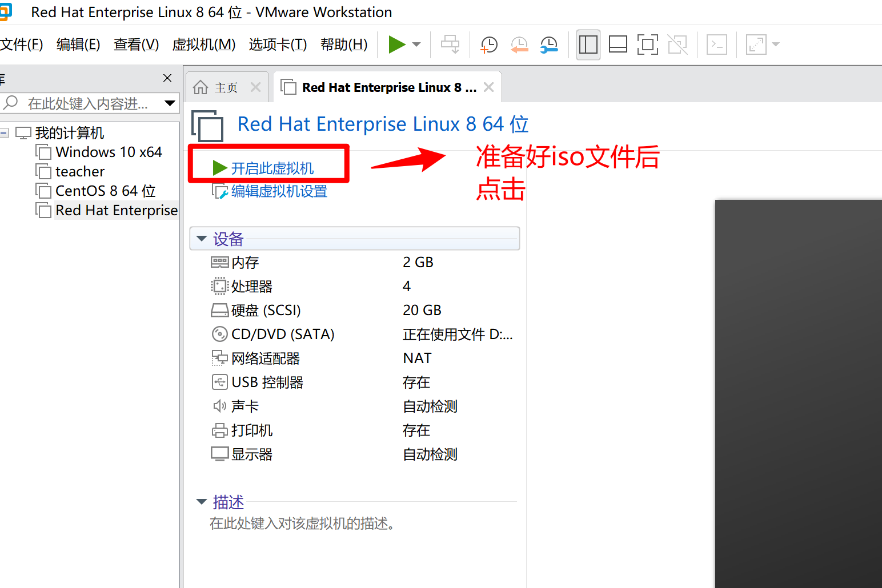The width and height of the screenshot is (882, 588).
Task: Select Red Hat Enterprise in the library tree
Action: (117, 211)
